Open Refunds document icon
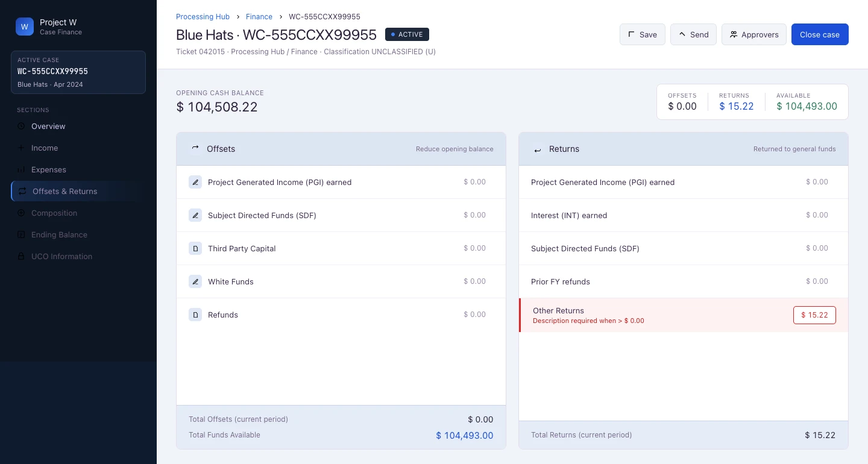Image resolution: width=868 pixels, height=464 pixels. [x=195, y=315]
